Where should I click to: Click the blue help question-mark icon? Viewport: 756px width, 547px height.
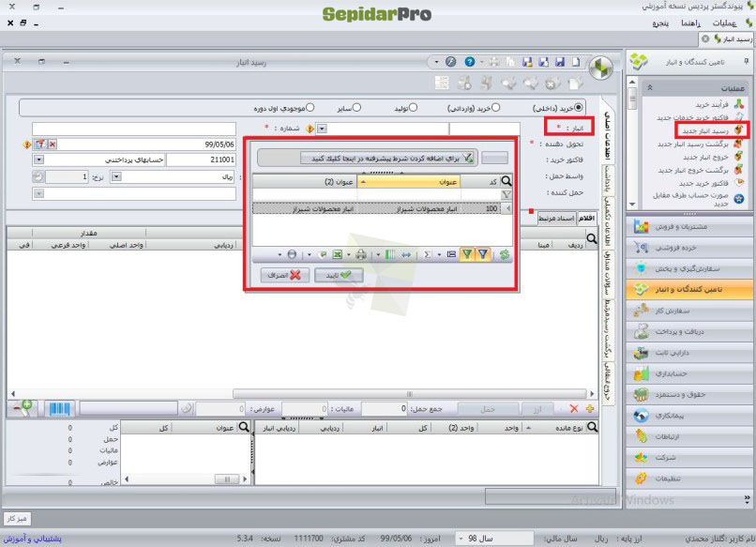pos(469,62)
